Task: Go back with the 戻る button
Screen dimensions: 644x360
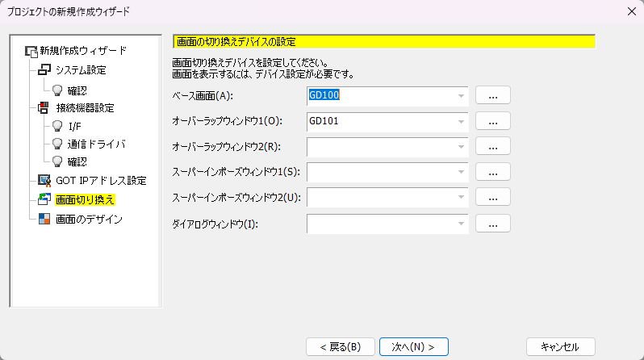Action: pos(341,346)
